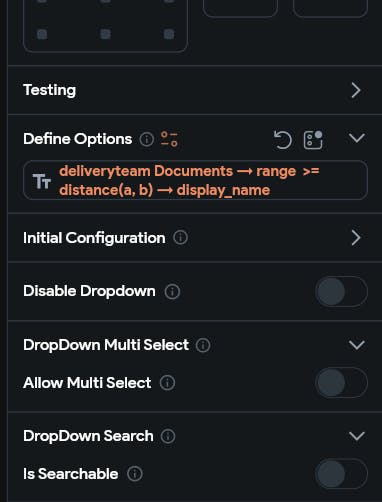Toggle the Disable Dropdown switch
Image resolution: width=382 pixels, height=502 pixels.
pyautogui.click(x=341, y=292)
